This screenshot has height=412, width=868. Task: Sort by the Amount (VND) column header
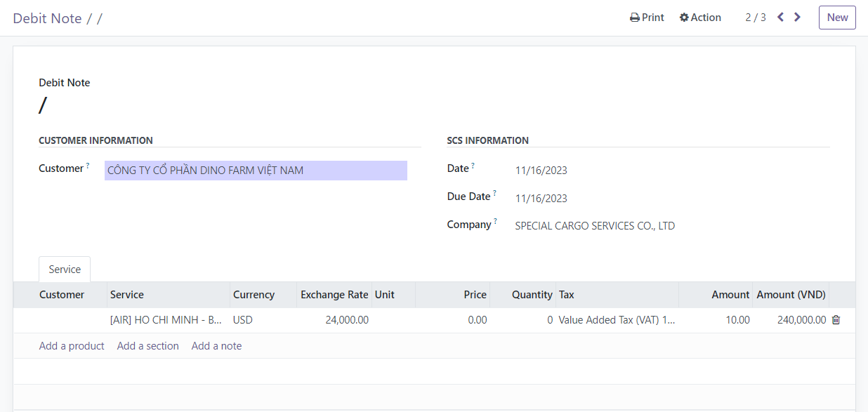(x=791, y=295)
